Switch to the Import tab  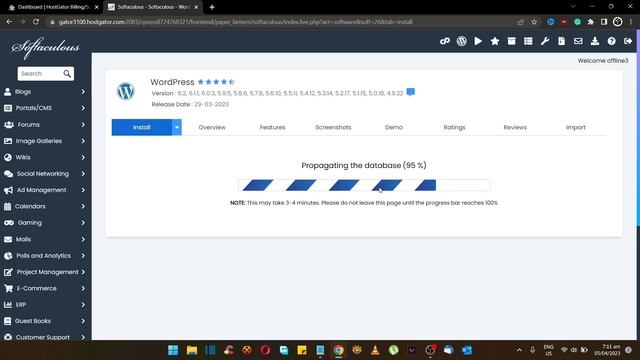[576, 127]
